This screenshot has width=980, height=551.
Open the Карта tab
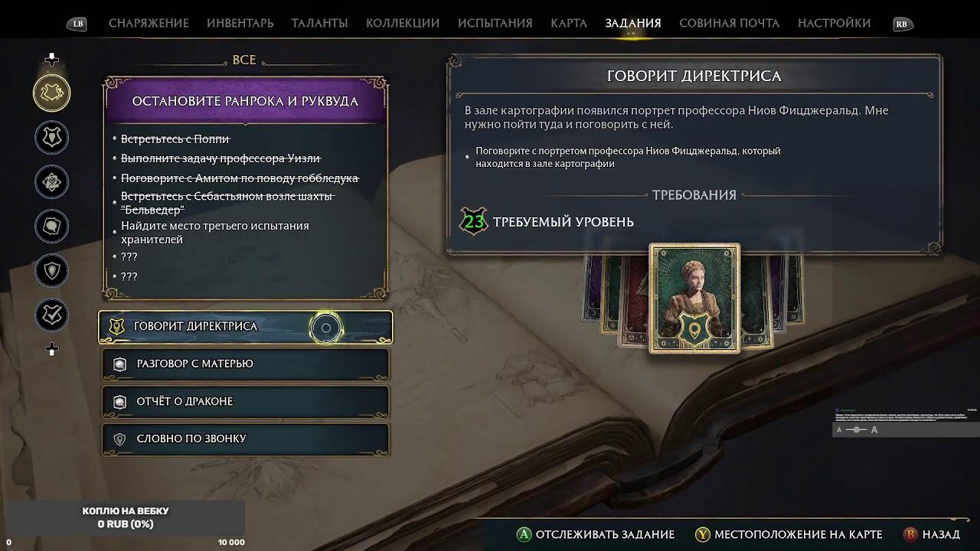(x=569, y=23)
